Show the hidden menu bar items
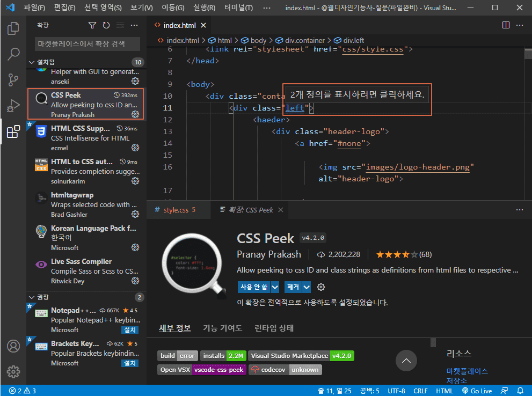 (267, 8)
